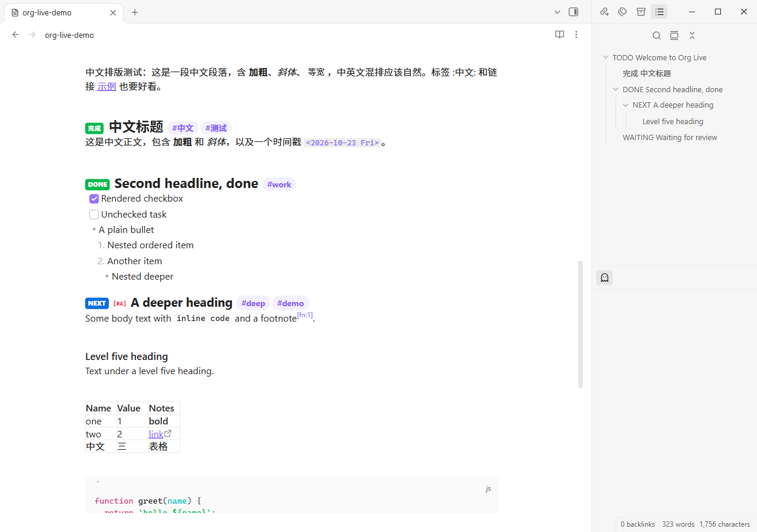Select DONE Second headline, done outline text
The height and width of the screenshot is (532, 757).
(672, 89)
